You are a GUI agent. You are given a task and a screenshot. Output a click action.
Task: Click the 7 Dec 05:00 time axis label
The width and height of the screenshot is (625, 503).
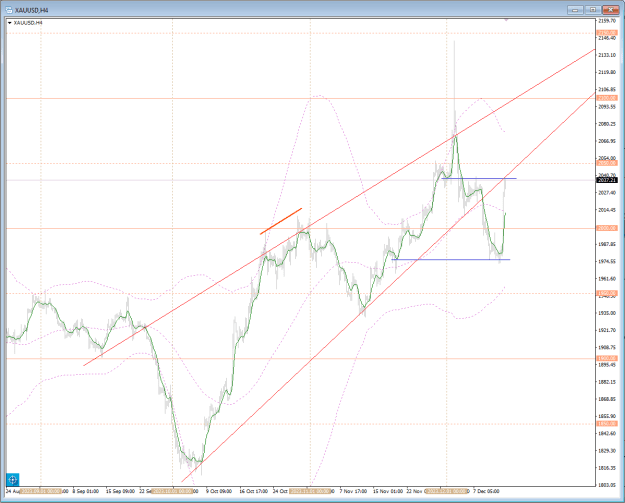pyautogui.click(x=486, y=491)
